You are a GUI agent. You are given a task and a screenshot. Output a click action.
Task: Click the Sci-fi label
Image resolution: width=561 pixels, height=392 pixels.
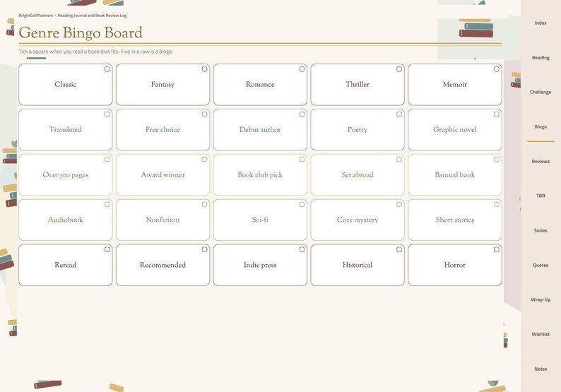260,220
